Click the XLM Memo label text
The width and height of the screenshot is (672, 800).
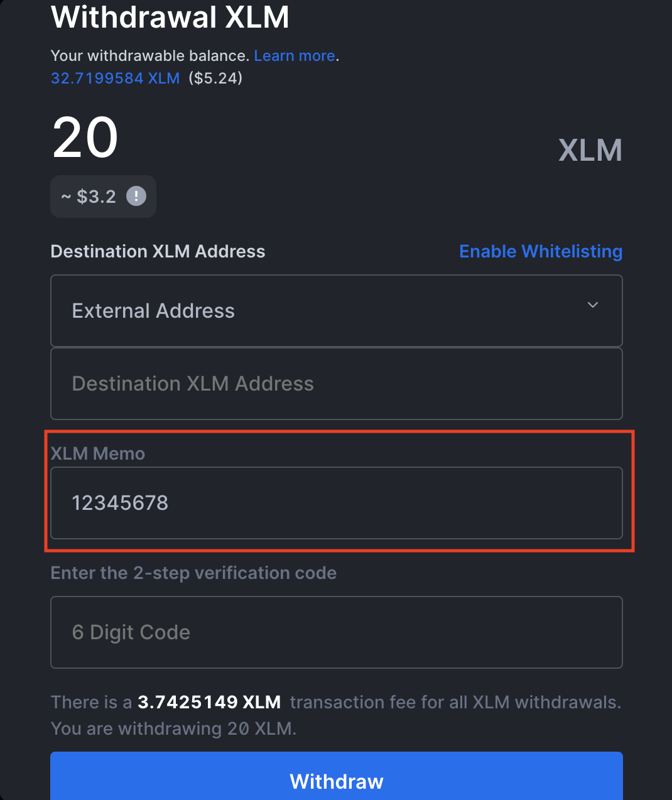[97, 453]
